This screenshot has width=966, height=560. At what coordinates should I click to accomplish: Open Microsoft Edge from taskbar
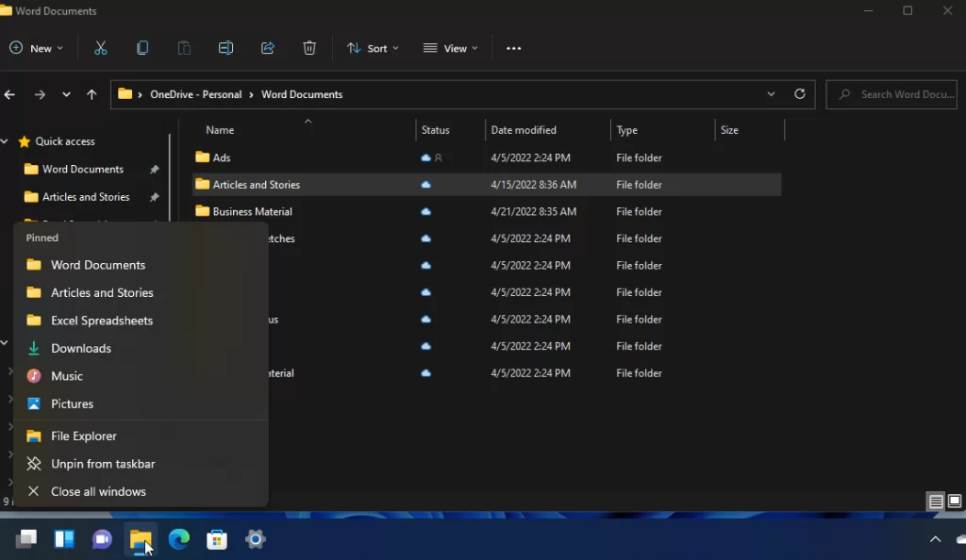coord(179,539)
